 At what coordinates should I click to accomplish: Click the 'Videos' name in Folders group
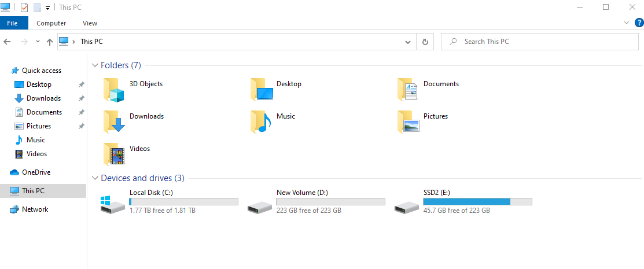point(139,149)
